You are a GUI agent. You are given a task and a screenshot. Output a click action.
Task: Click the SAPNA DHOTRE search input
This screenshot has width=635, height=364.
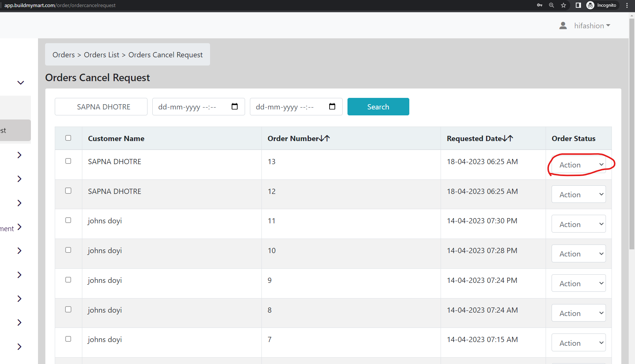point(101,106)
